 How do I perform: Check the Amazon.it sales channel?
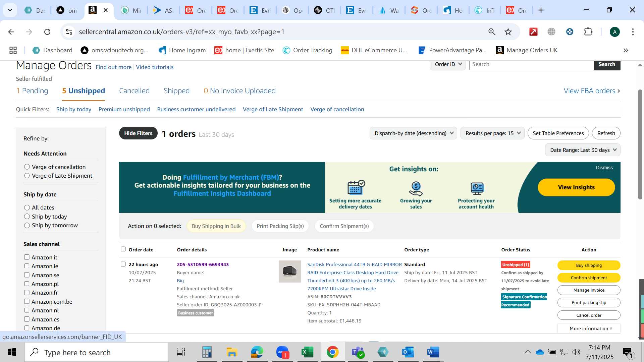pyautogui.click(x=27, y=257)
